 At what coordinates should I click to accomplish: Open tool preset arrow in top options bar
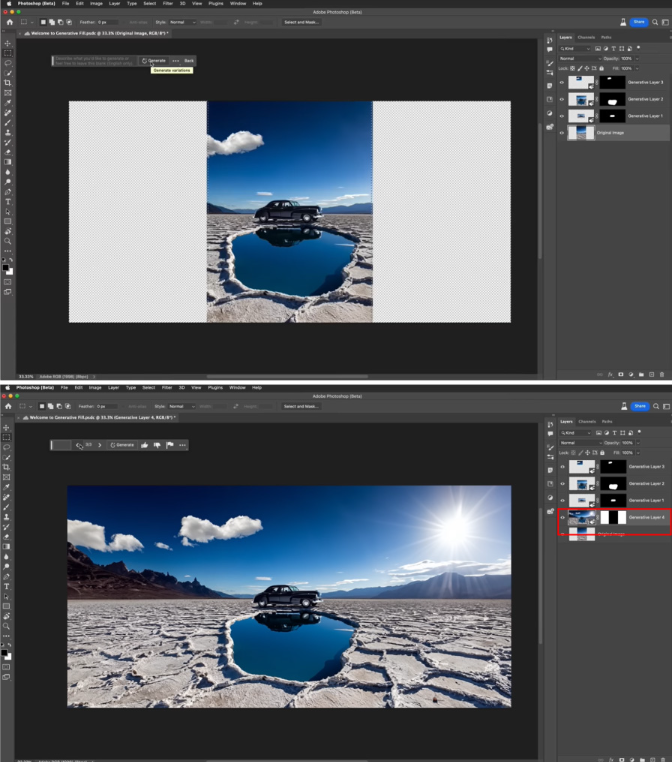[x=32, y=22]
